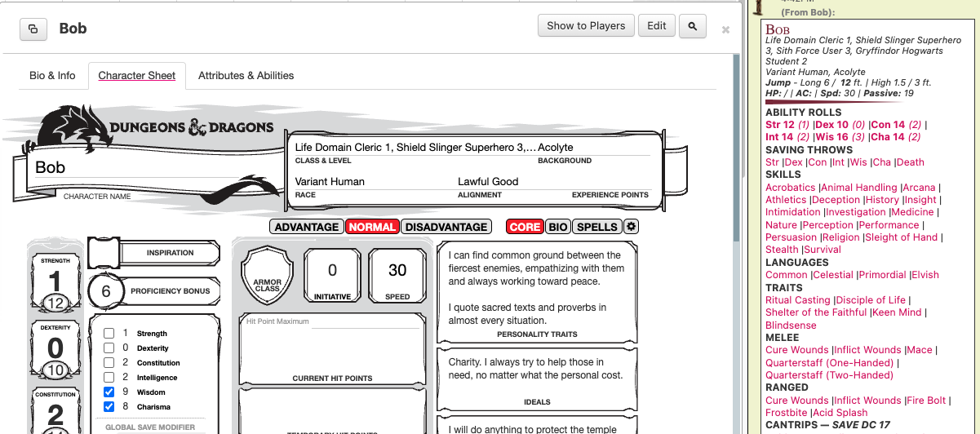Click Mace melee attack in chat
Image resolution: width=980 pixels, height=434 pixels.
pyautogui.click(x=919, y=350)
